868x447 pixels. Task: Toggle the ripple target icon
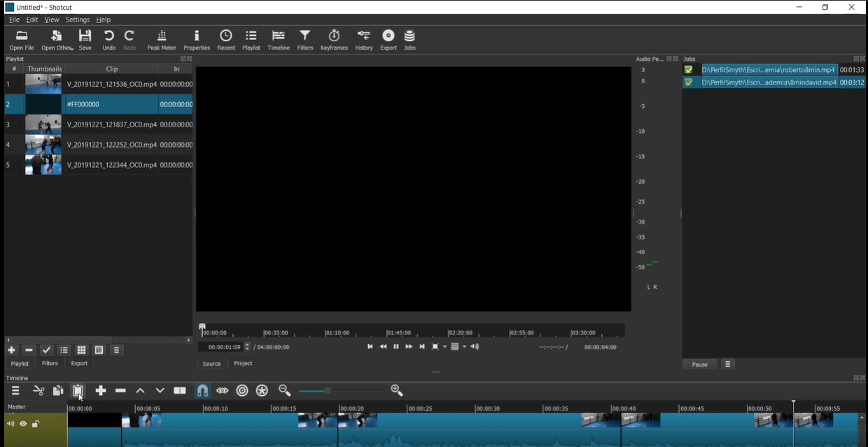tap(242, 390)
